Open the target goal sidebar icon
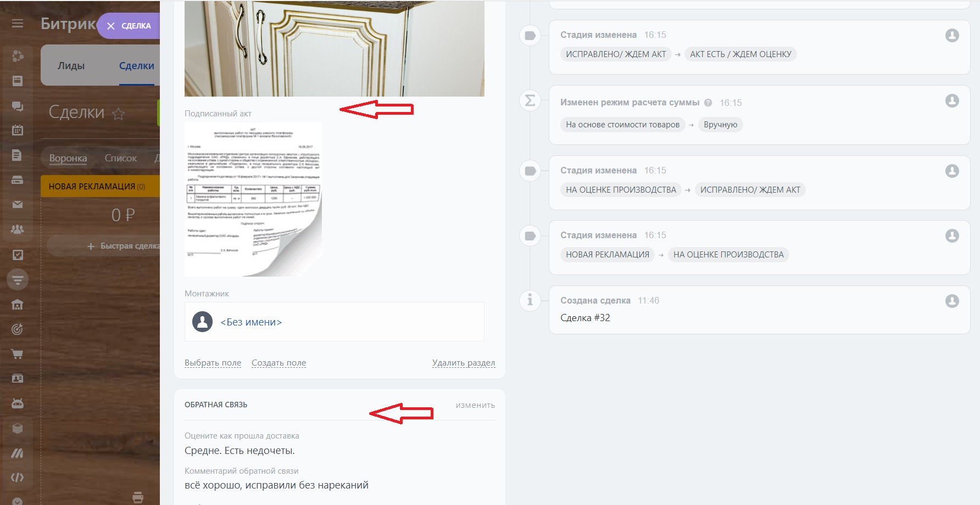This screenshot has width=980, height=505. coord(18,329)
